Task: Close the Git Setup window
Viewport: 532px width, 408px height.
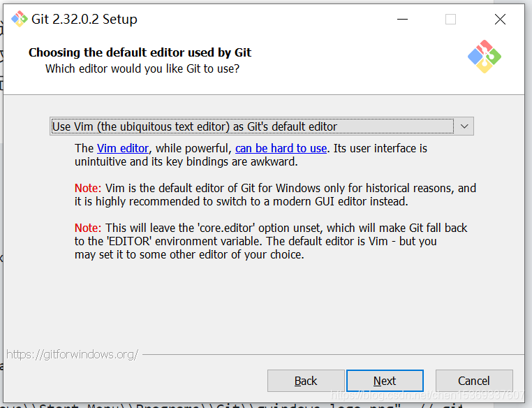Action: (x=500, y=19)
